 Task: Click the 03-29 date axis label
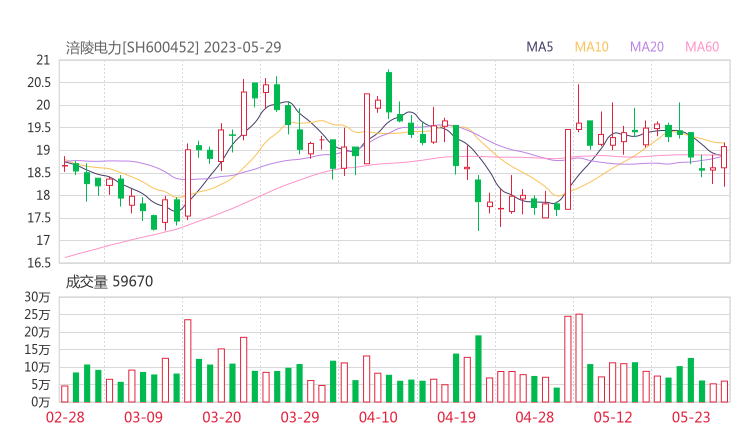(x=300, y=417)
